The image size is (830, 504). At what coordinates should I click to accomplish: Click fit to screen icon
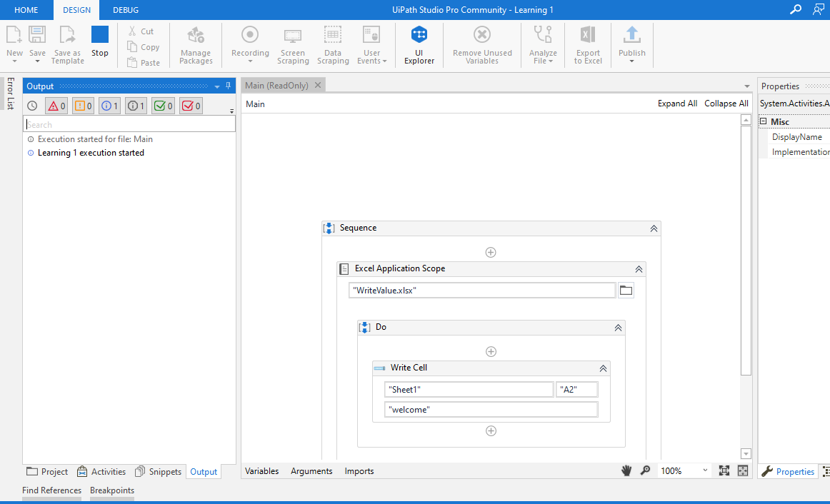click(724, 470)
